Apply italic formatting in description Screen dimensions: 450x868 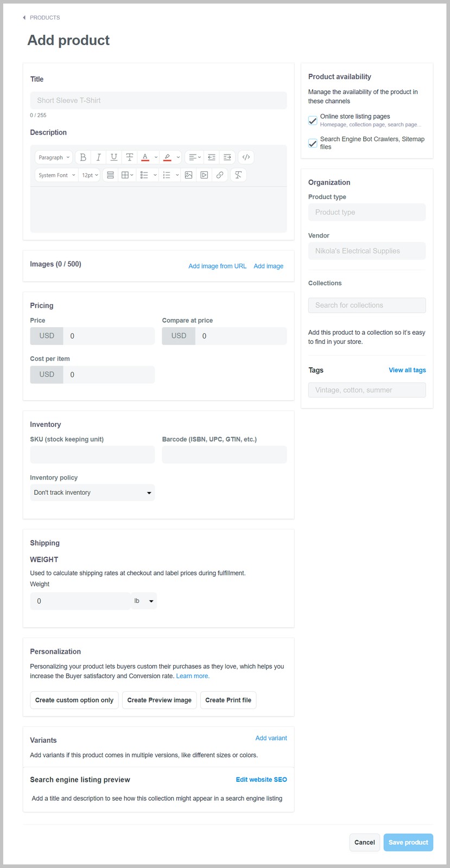point(98,157)
